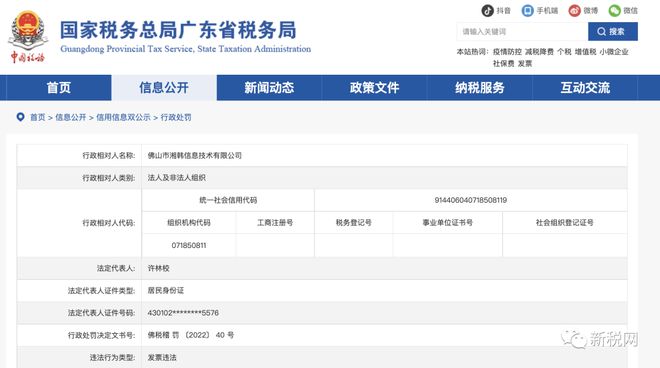The width and height of the screenshot is (660, 368).
Task: Click hot keyword 个税
Action: pos(564,52)
